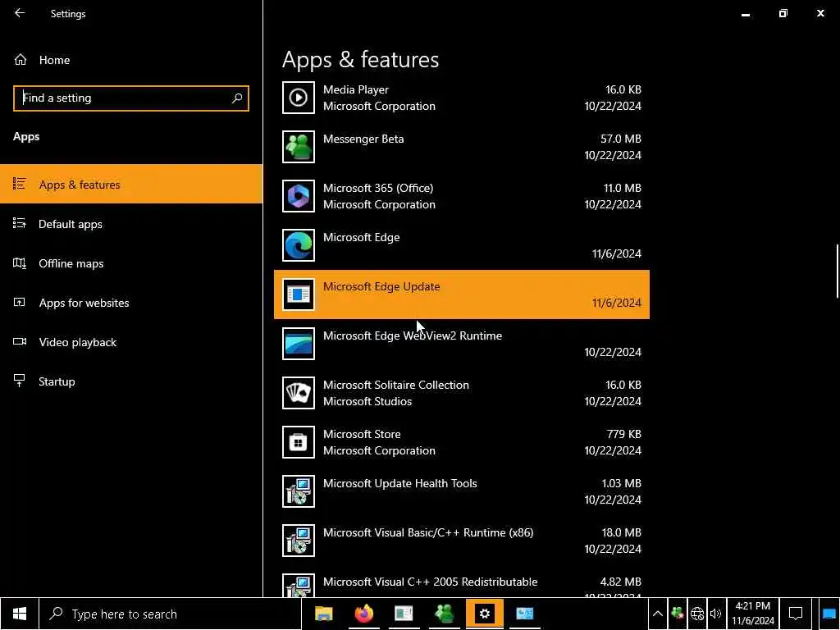Click the vertical scrollbar thumb of app list
Viewport: 840px width, 630px height.
(x=838, y=271)
